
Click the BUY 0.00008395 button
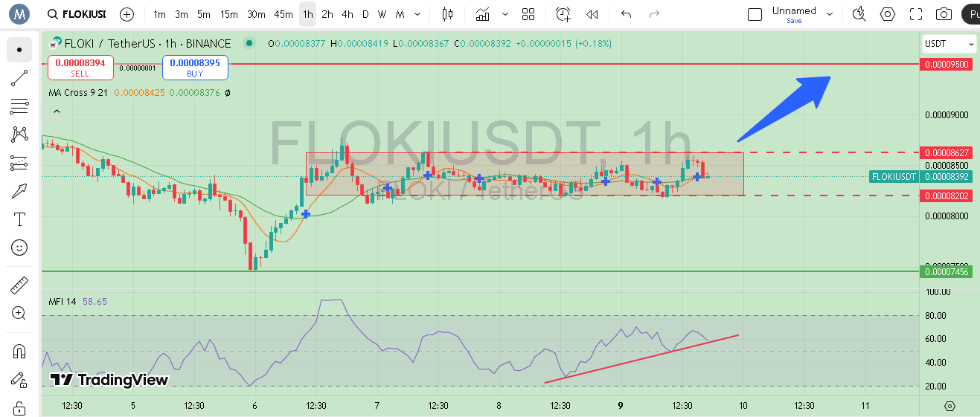[195, 68]
